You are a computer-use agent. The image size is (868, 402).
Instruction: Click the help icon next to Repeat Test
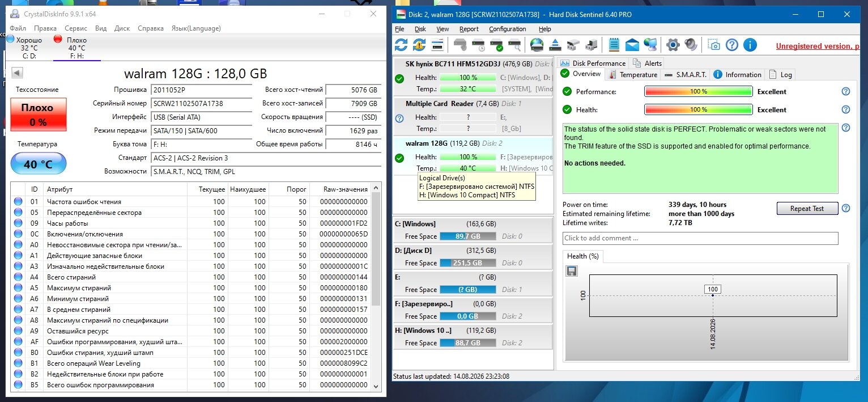point(846,208)
